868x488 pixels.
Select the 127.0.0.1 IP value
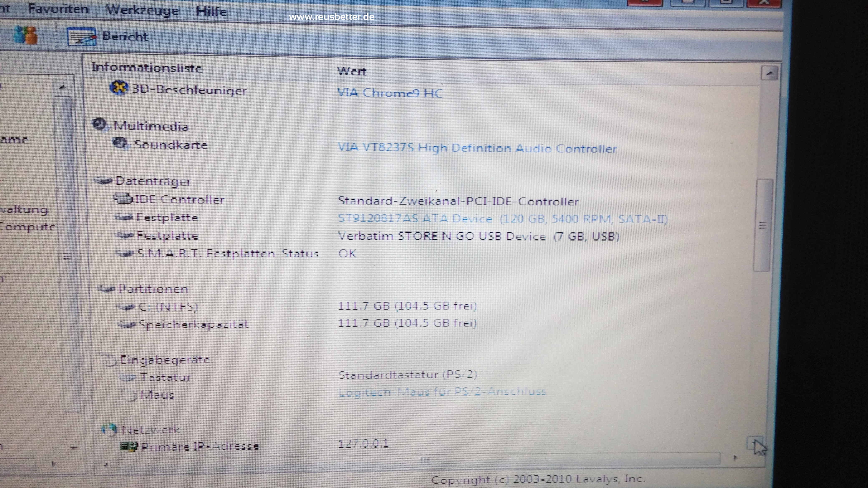click(x=363, y=444)
